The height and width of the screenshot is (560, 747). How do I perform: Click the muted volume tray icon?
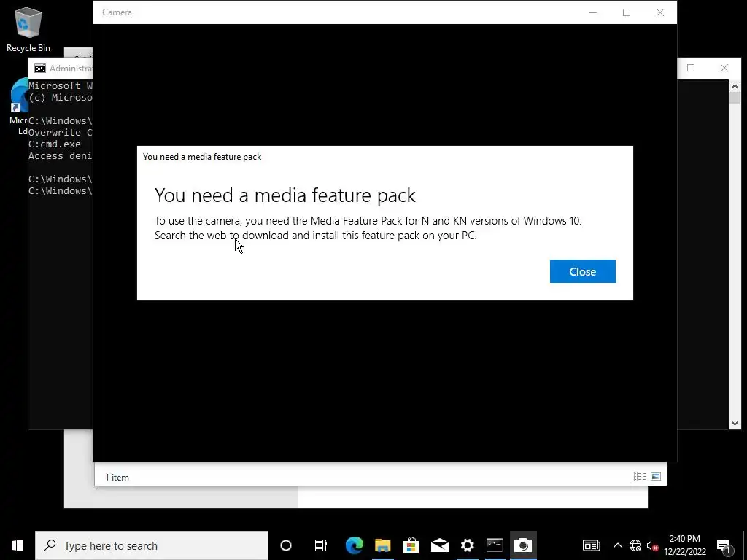[x=652, y=545]
